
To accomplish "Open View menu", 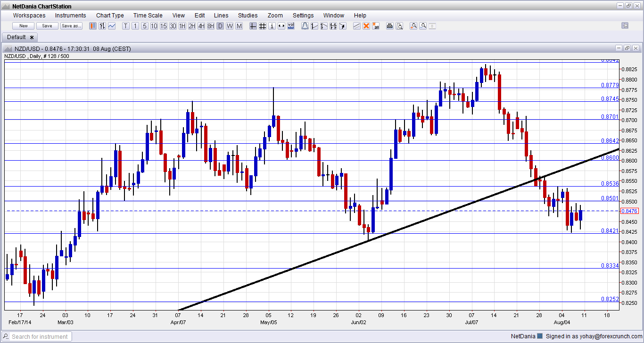I will pyautogui.click(x=179, y=16).
